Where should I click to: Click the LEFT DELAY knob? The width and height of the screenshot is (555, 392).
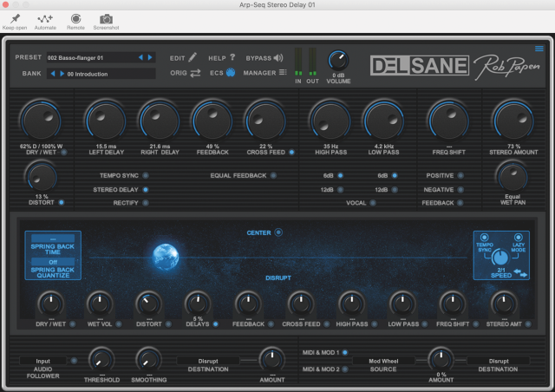click(x=106, y=121)
